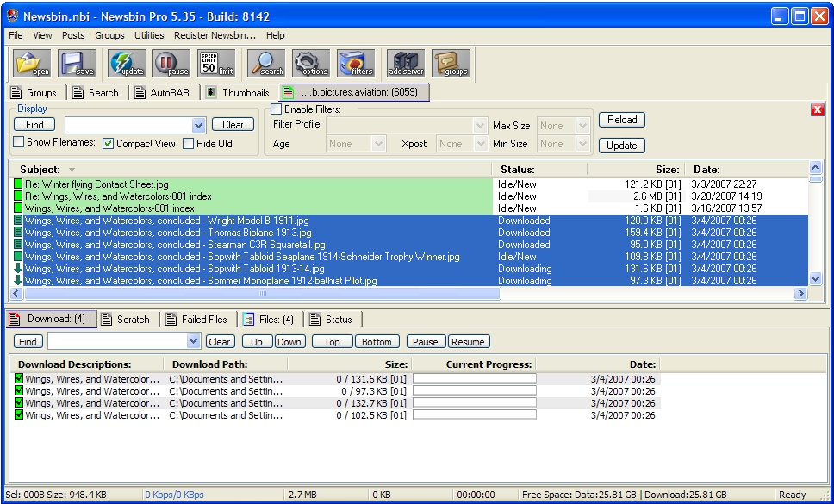Uncheck the 131.6 KB download row checkbox
This screenshot has height=504, width=834.
(x=19, y=378)
